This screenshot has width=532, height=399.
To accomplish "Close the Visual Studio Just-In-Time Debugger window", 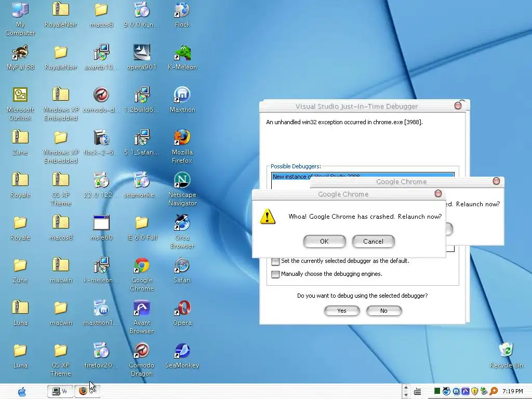I will pyautogui.click(x=458, y=105).
